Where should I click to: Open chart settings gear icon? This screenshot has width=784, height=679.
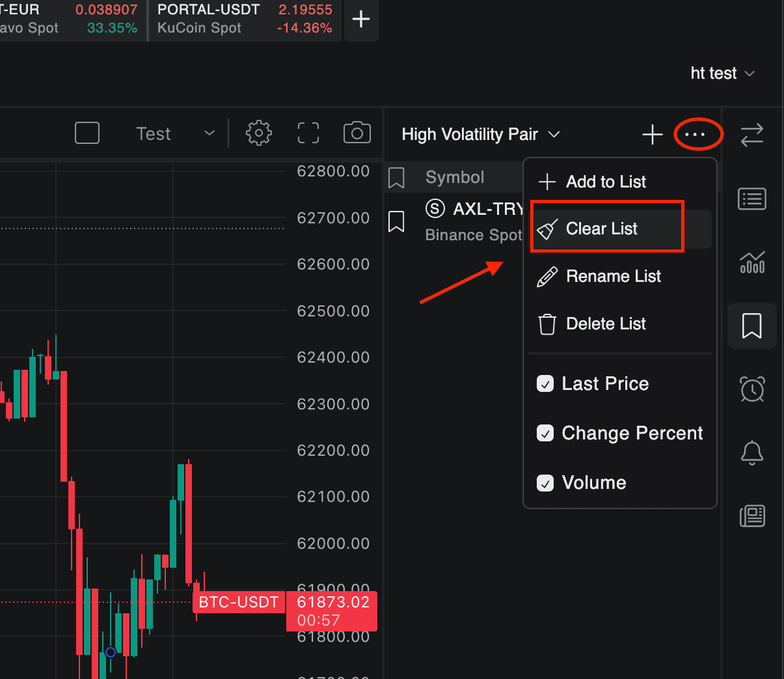coord(258,133)
